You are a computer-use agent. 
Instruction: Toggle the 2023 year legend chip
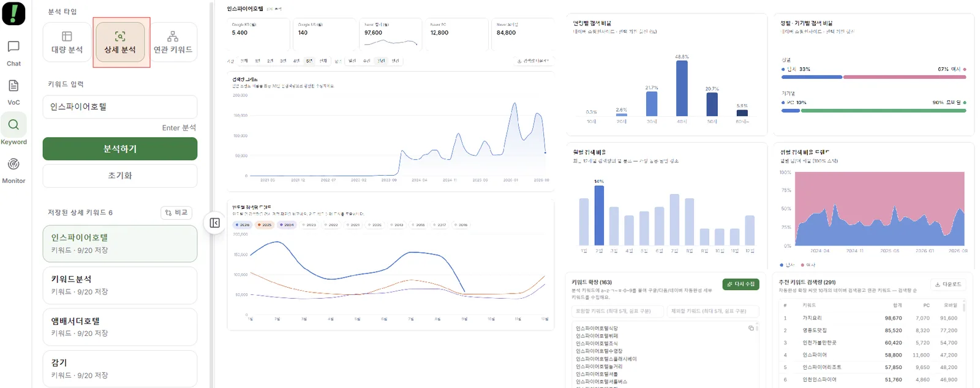point(308,225)
